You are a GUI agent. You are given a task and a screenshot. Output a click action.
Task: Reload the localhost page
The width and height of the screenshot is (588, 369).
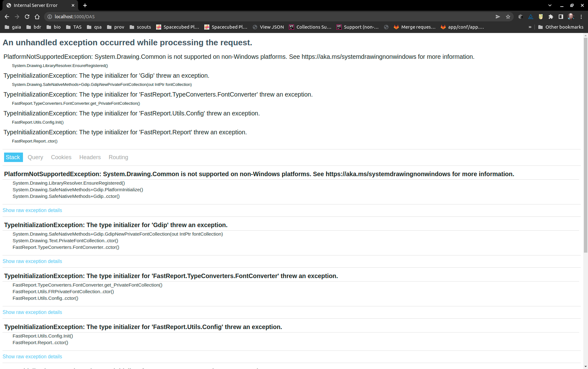coord(27,17)
